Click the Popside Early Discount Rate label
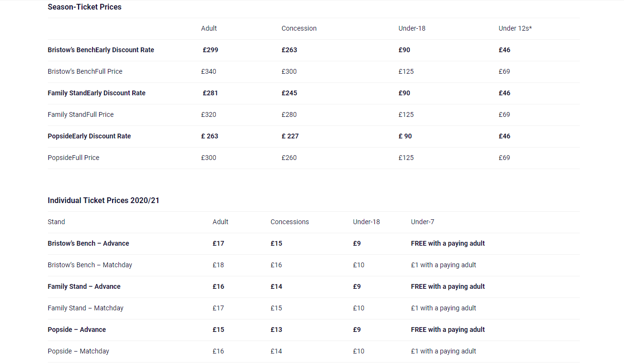Screen dimensions: 624x364 (89, 136)
